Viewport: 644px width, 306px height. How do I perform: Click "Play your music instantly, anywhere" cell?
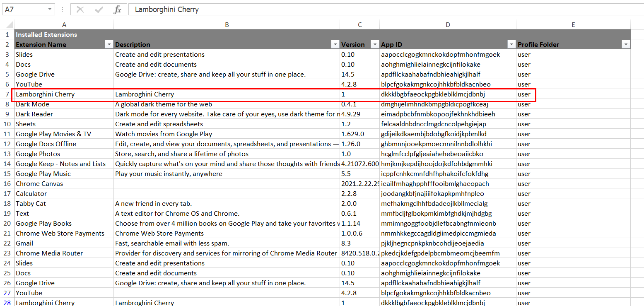click(x=227, y=173)
